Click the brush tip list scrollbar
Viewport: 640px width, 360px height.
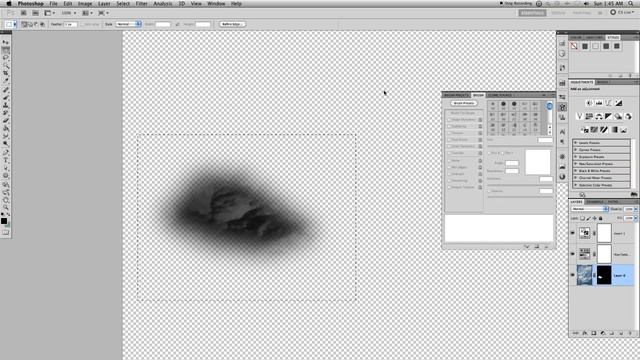coord(549,118)
